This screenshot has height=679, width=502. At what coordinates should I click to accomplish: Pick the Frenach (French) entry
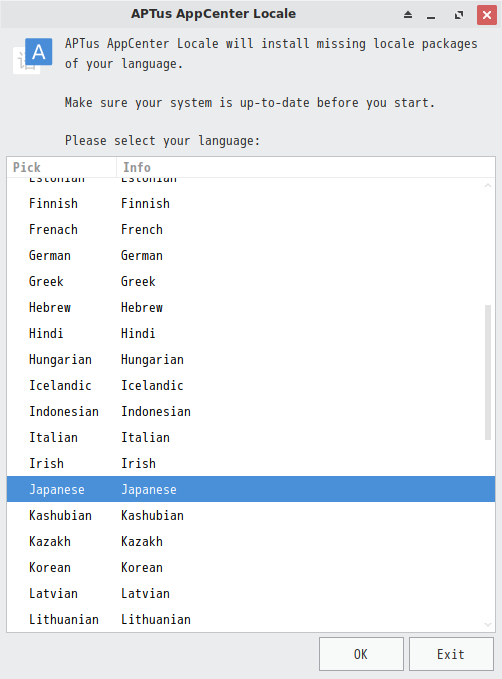tap(251, 230)
